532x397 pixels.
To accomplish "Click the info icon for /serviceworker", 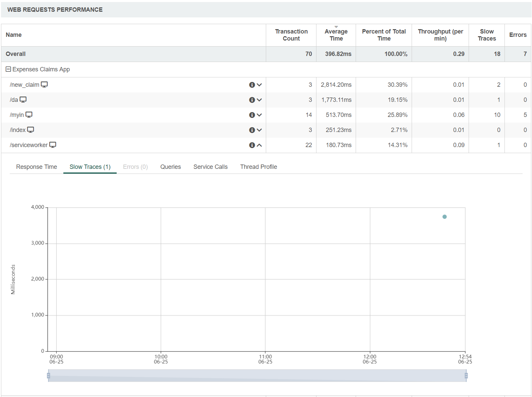I will [x=252, y=145].
